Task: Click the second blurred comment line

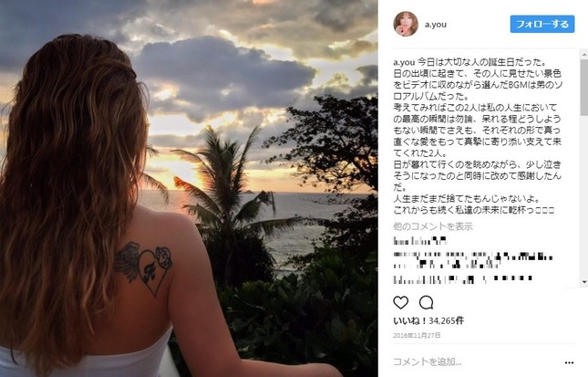Action: click(x=473, y=260)
